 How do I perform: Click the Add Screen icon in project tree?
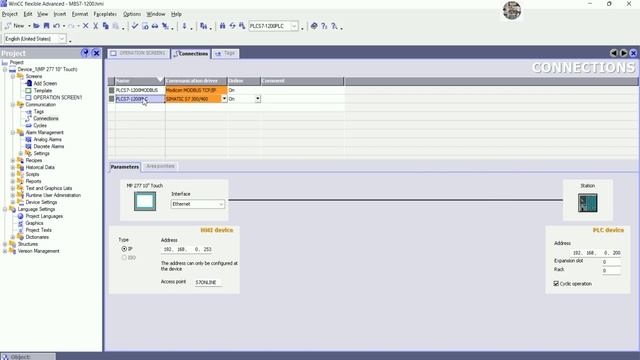(29, 83)
